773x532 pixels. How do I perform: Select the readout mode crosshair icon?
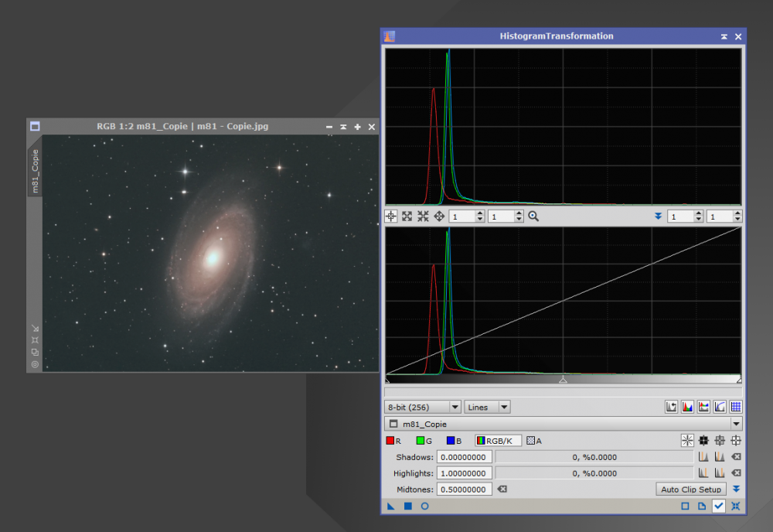click(x=391, y=217)
